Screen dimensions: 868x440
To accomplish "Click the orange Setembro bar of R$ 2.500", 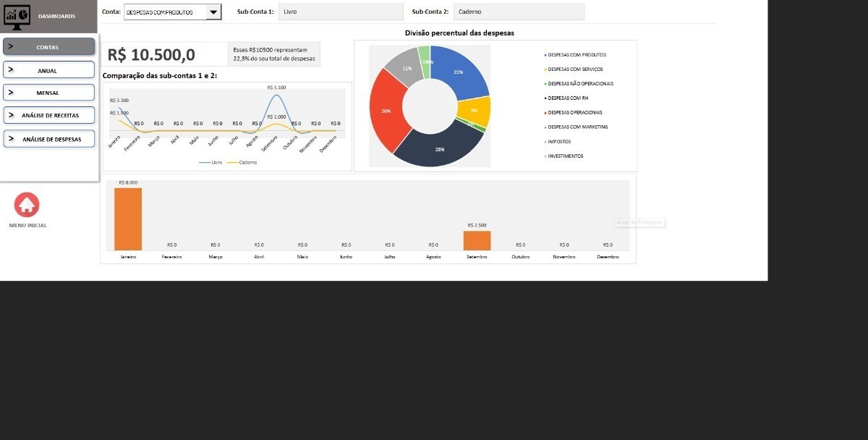I will (477, 240).
